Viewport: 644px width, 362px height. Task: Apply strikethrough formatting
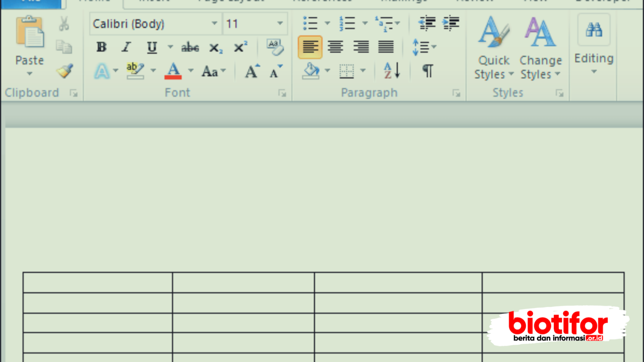click(x=190, y=47)
